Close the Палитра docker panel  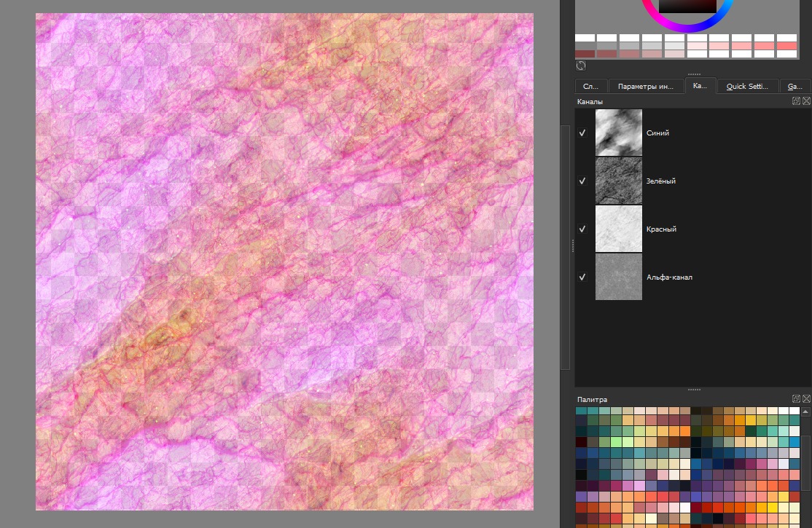tap(806, 399)
